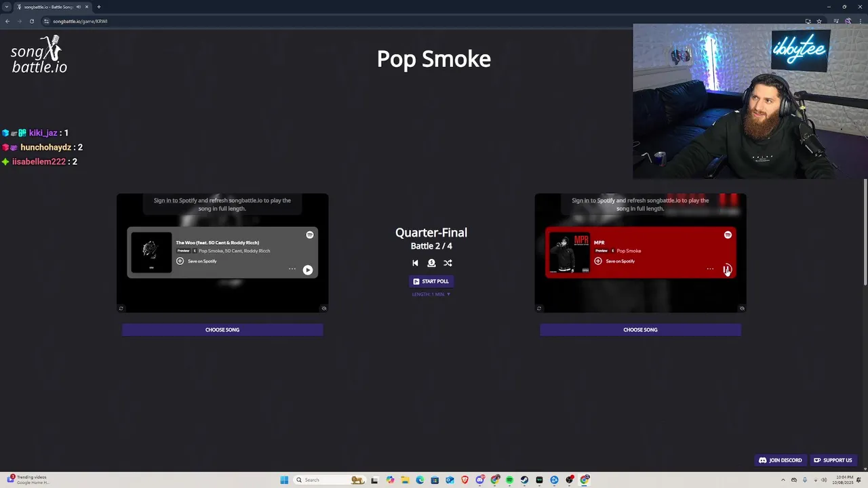Image resolution: width=868 pixels, height=488 pixels.
Task: Click the Pop Smoke artist link under MPR
Action: 629,251
